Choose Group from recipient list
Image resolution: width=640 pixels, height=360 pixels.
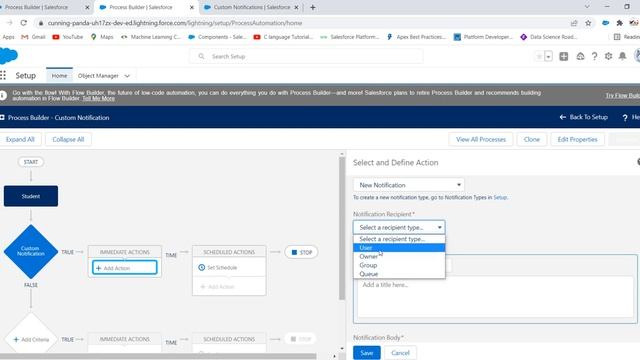[x=399, y=265]
